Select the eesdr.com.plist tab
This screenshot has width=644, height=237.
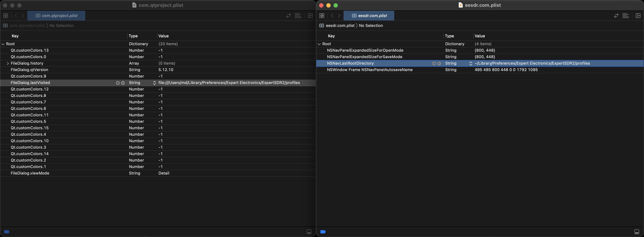pyautogui.click(x=369, y=15)
